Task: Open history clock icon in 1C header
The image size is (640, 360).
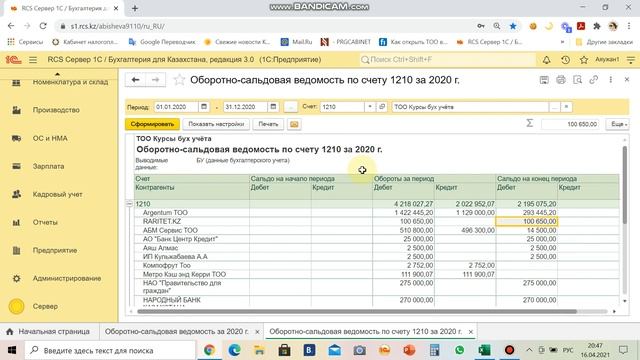Action: (x=565, y=60)
